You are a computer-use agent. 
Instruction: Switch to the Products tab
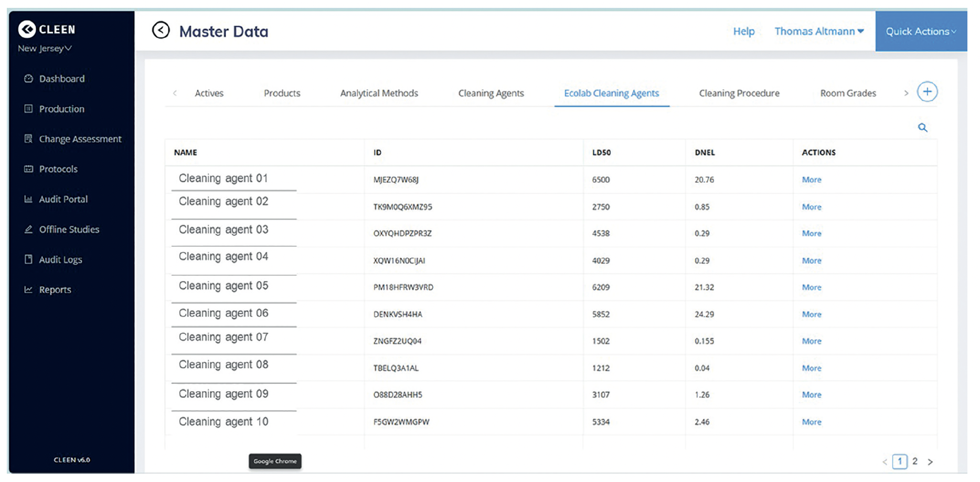(x=282, y=93)
